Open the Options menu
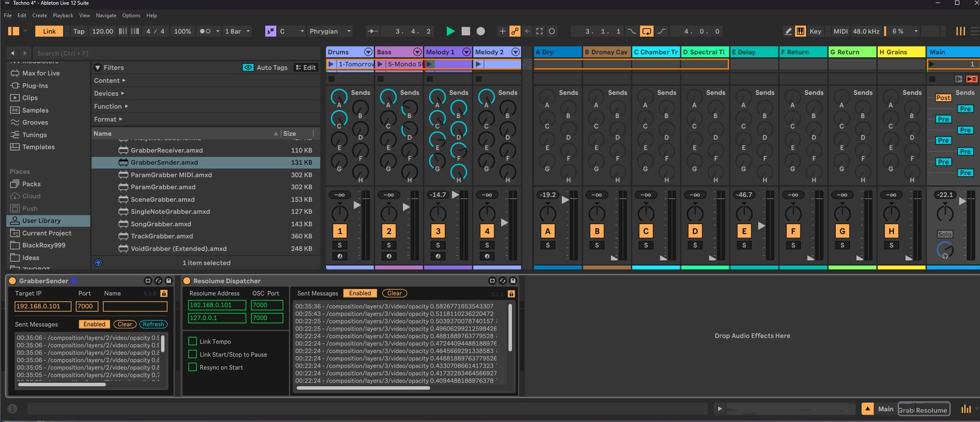This screenshot has height=422, width=980. coord(131,15)
